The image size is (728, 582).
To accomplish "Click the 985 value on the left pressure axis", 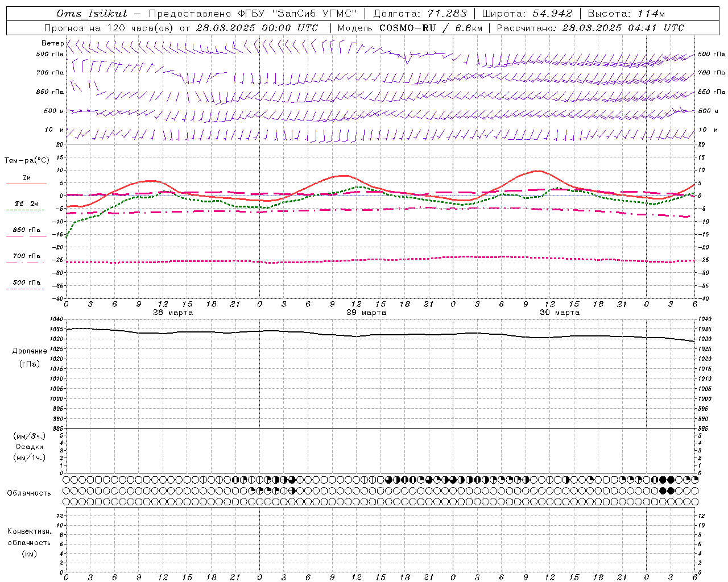I will (x=58, y=429).
